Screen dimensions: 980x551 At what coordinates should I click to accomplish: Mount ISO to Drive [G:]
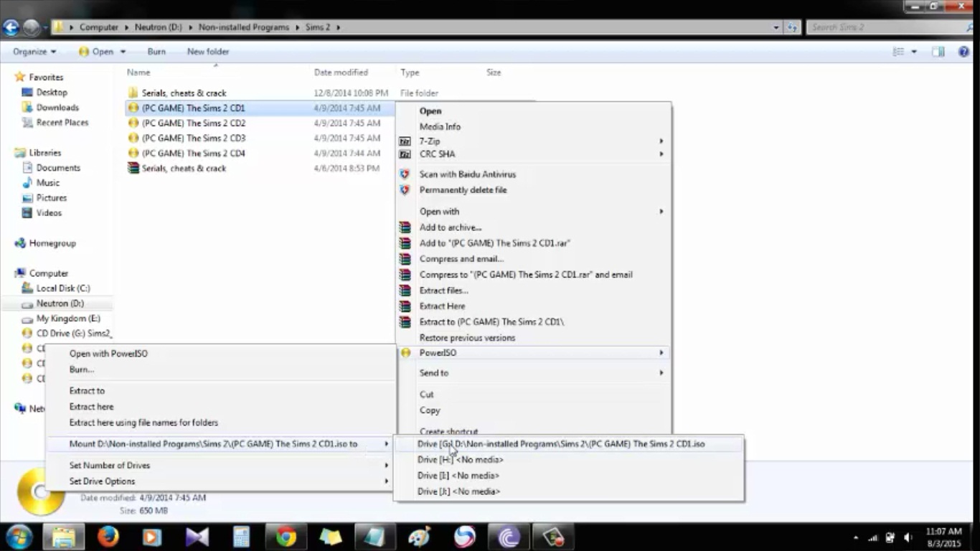(568, 443)
